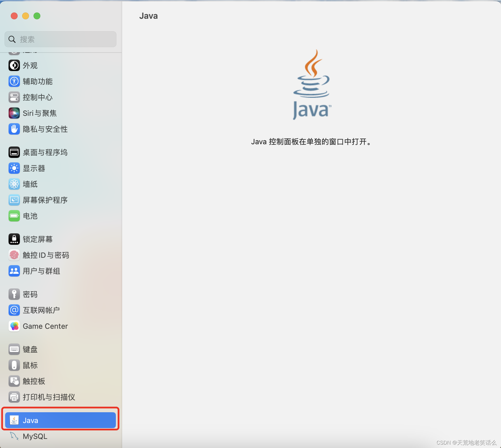Open the 显示器 (Displays) settings
The height and width of the screenshot is (448, 501).
click(x=34, y=168)
